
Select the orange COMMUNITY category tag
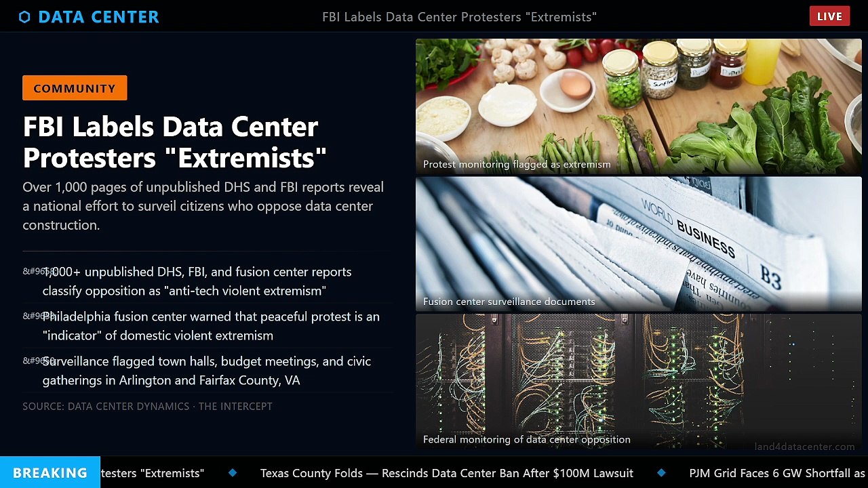pos(75,88)
